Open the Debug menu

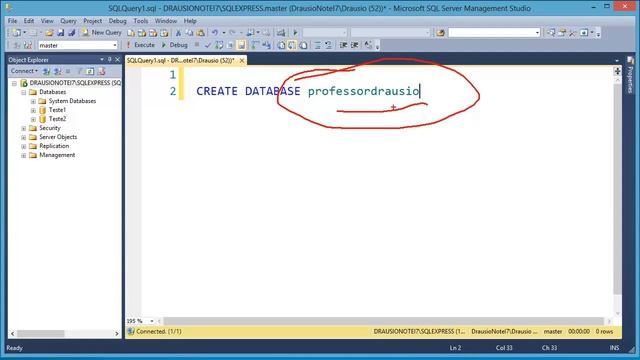click(118, 21)
